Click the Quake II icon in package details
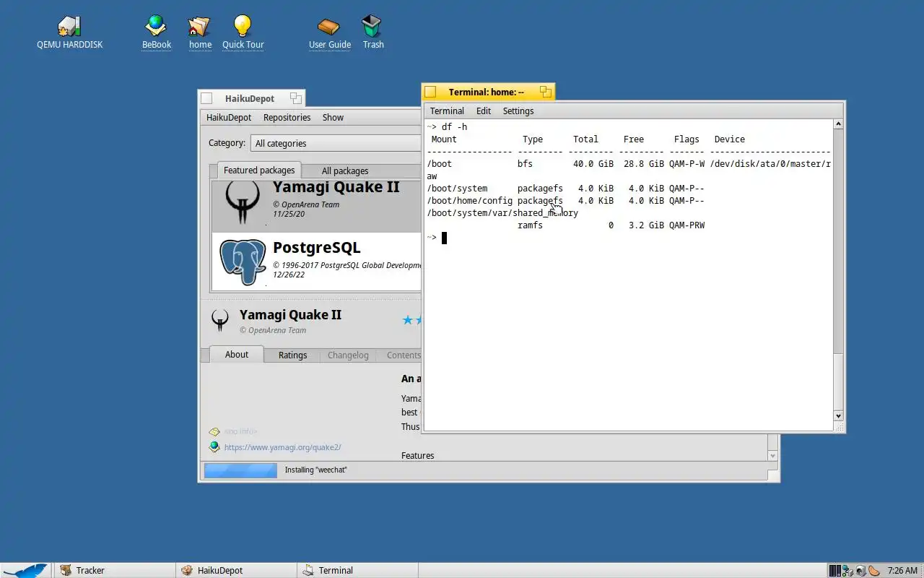The width and height of the screenshot is (924, 578). pos(220,320)
